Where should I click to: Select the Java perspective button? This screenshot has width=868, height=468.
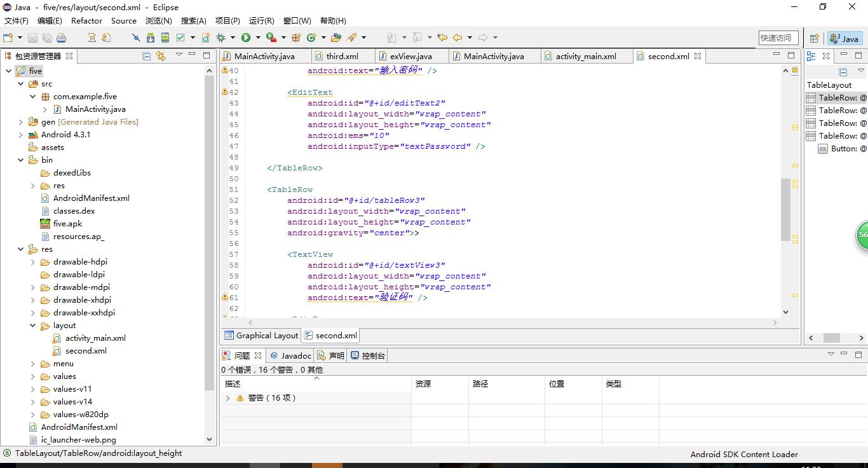844,38
